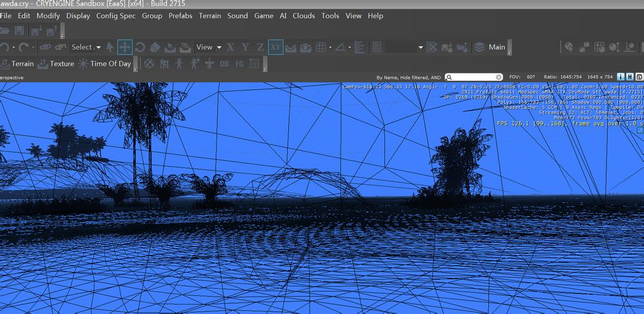
Task: Toggle the viewport info display i button
Action: tap(621, 77)
